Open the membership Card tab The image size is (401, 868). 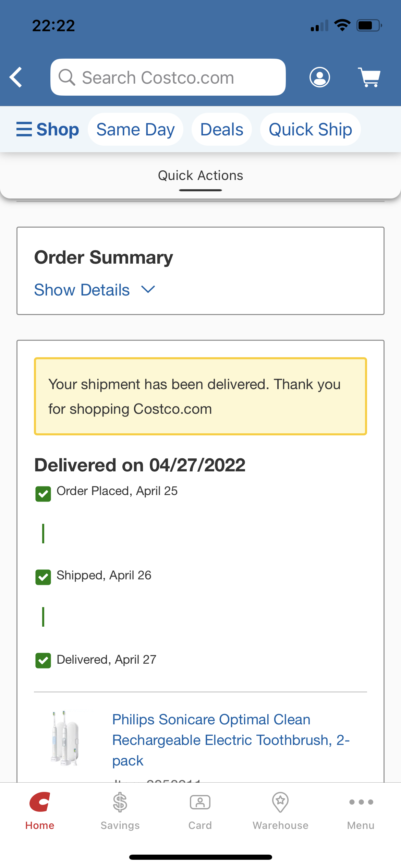200,810
